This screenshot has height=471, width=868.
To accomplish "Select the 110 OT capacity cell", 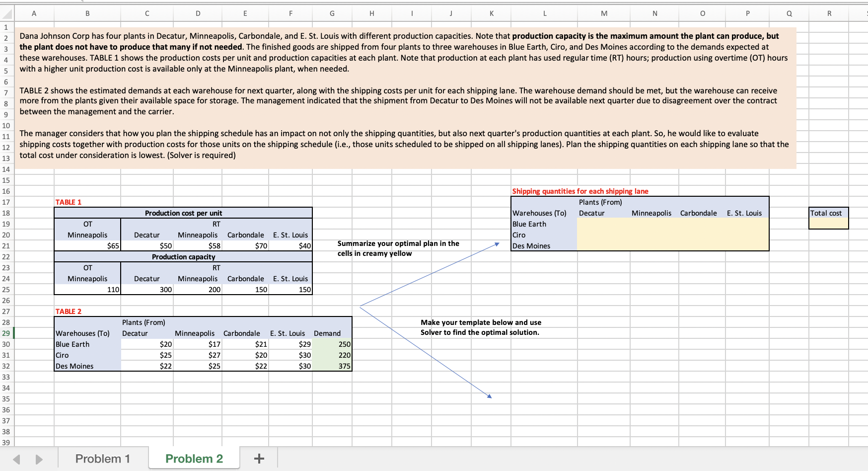I will point(87,290).
